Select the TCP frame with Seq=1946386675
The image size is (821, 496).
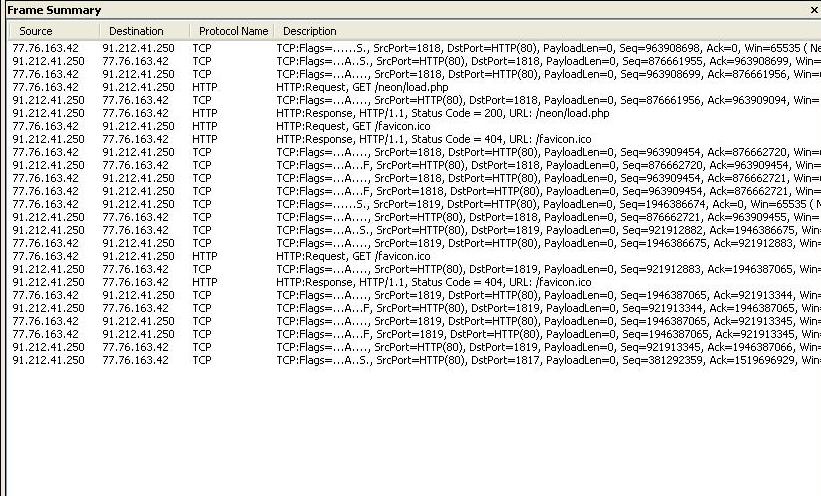(450, 243)
